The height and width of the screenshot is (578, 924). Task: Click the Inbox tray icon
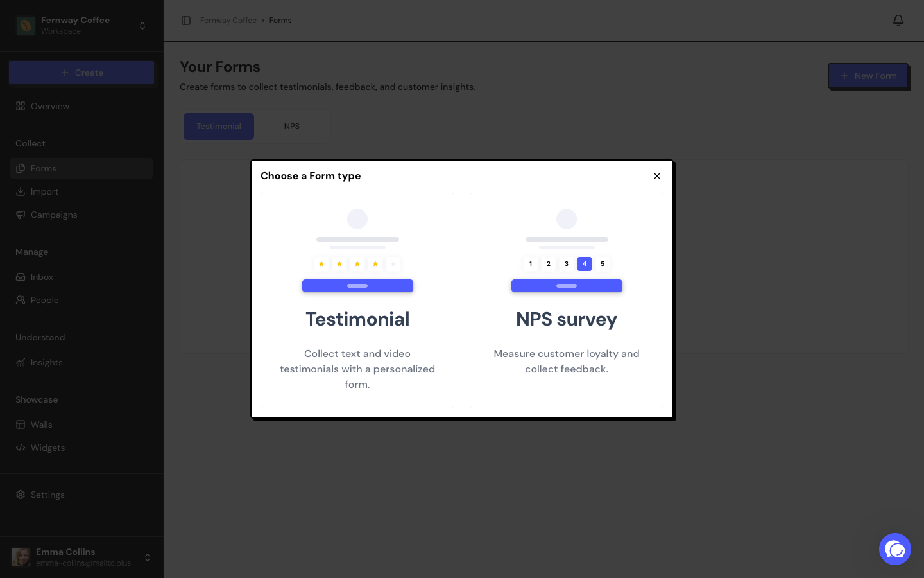(x=21, y=277)
